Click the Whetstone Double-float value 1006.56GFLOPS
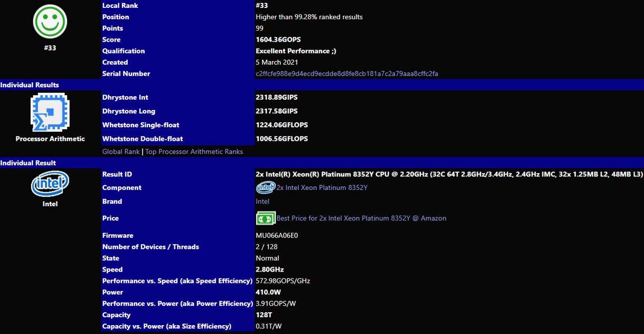644x334 pixels. (x=281, y=139)
